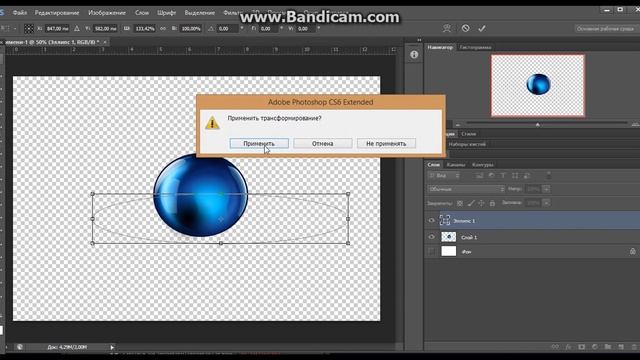
Task: Commit transform with the checkmark icon
Action: [x=482, y=28]
